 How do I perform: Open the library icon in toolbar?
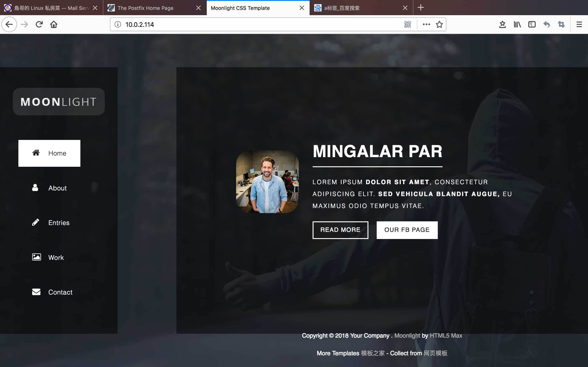click(x=517, y=25)
